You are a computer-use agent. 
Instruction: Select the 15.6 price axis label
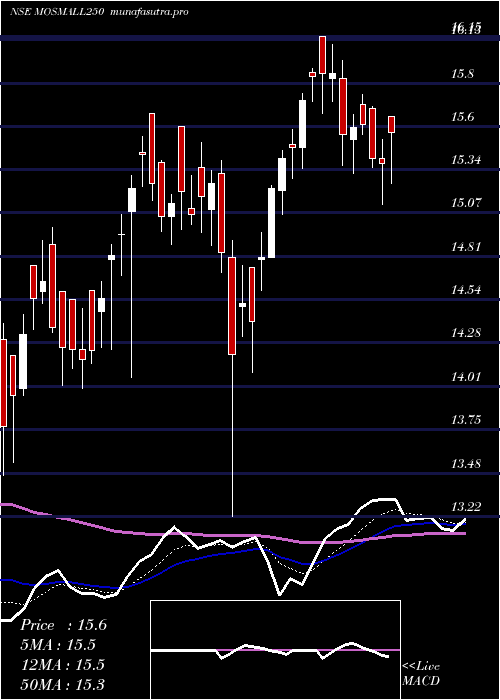(462, 117)
